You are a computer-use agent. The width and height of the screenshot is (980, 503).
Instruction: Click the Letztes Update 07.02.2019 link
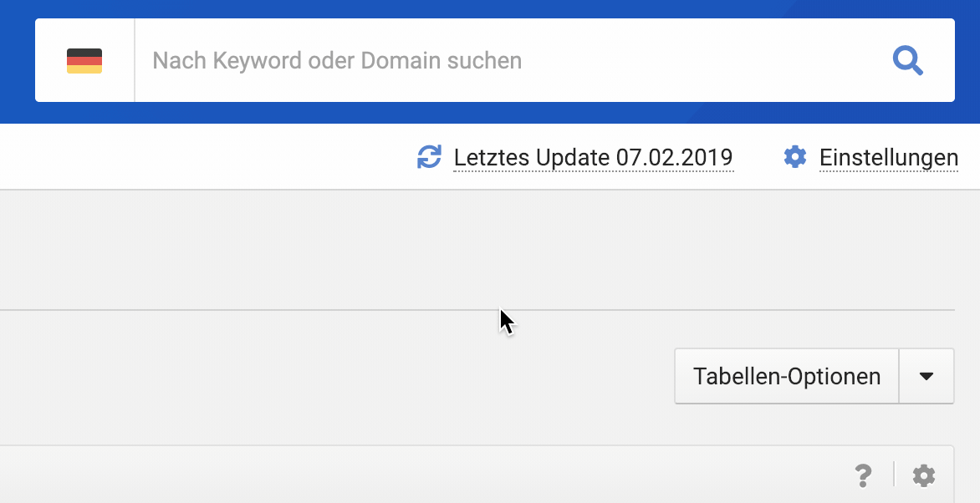pyautogui.click(x=593, y=157)
